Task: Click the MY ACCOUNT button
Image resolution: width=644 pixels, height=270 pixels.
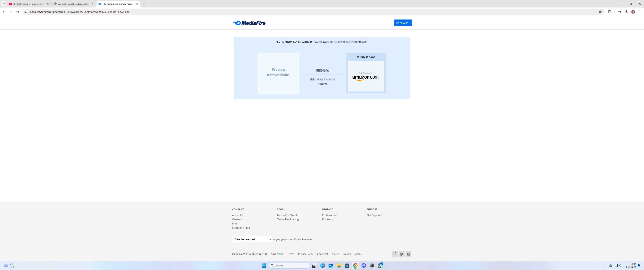Action: click(x=402, y=23)
